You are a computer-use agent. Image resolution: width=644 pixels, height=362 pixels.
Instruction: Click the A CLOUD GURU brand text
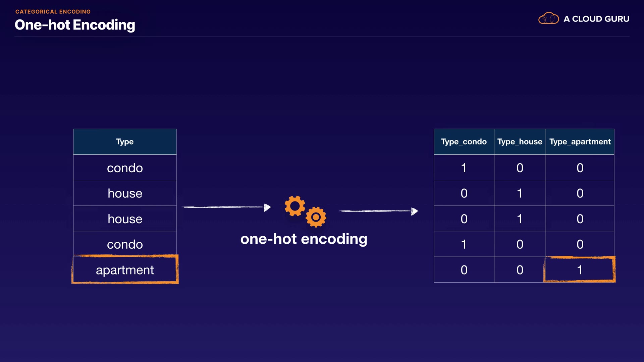596,19
